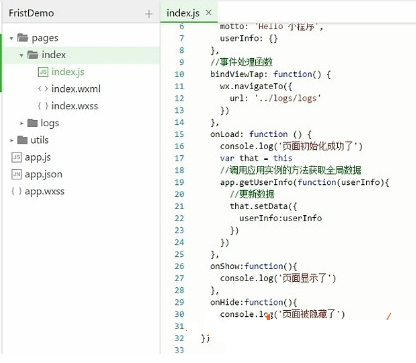This screenshot has height=363, width=416.
Task: Click the logs folder icon
Action: tap(32, 123)
